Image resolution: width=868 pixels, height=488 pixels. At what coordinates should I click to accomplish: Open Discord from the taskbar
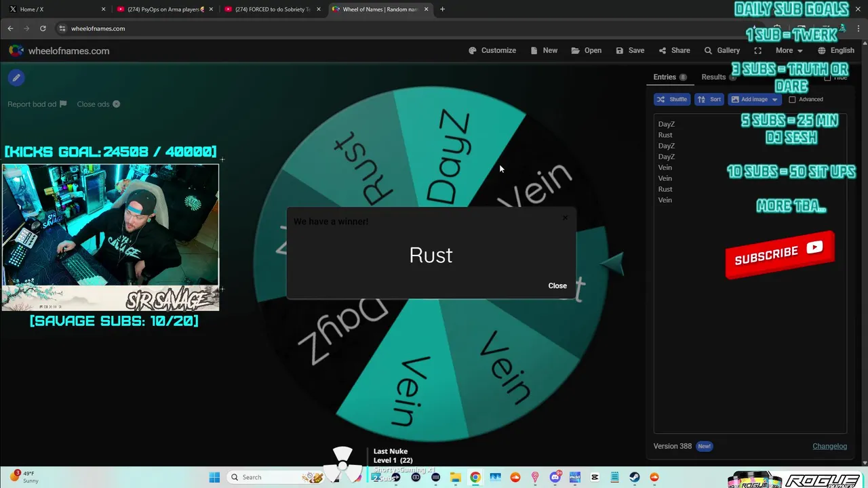click(x=555, y=477)
